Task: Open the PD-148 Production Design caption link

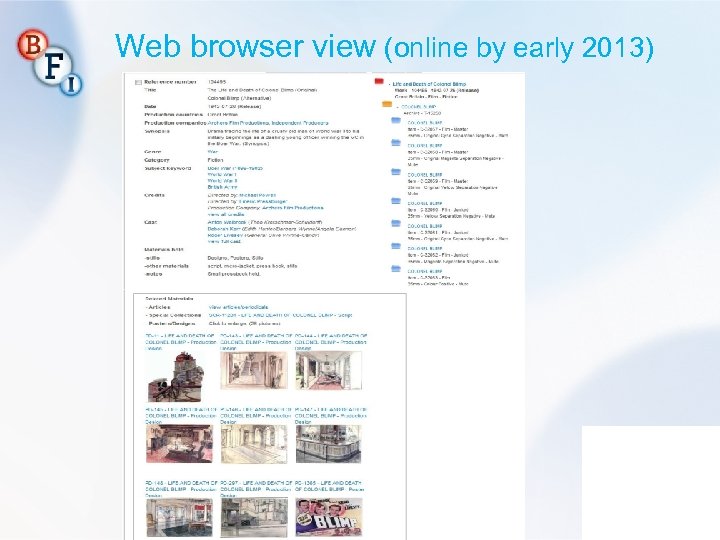Action: (181, 489)
